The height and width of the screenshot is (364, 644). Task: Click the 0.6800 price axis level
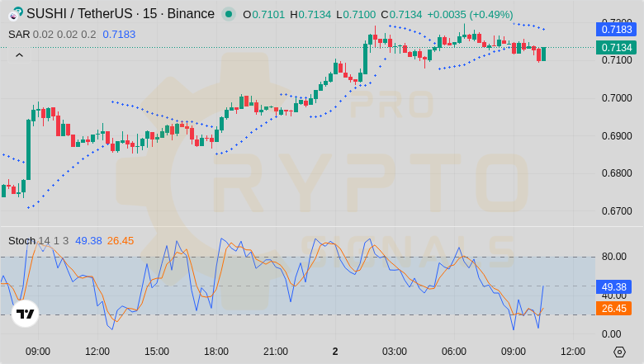(x=617, y=173)
